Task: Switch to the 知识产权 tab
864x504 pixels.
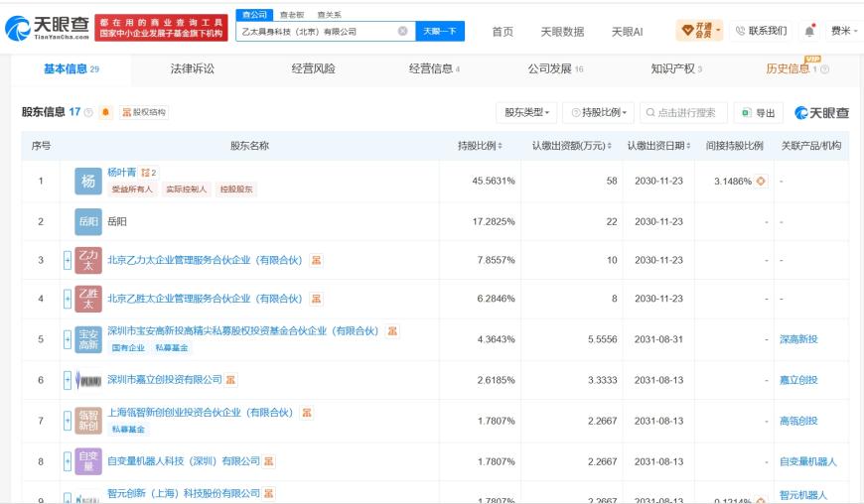Action: [x=676, y=68]
